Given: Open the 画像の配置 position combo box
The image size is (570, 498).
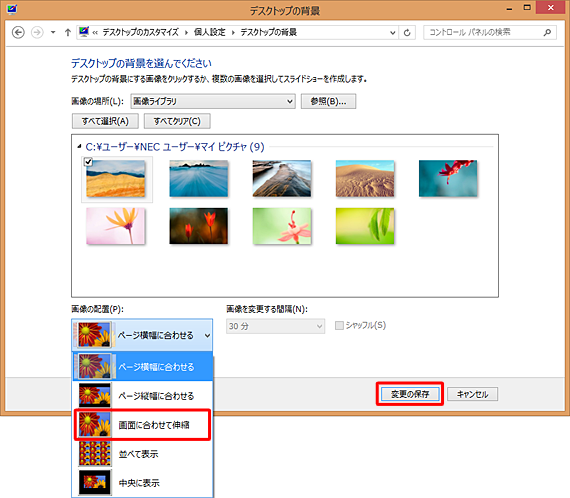Looking at the screenshot, I should coord(142,335).
